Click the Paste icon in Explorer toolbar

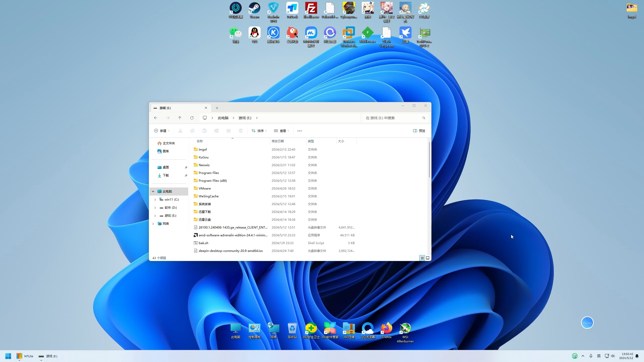[205, 131]
